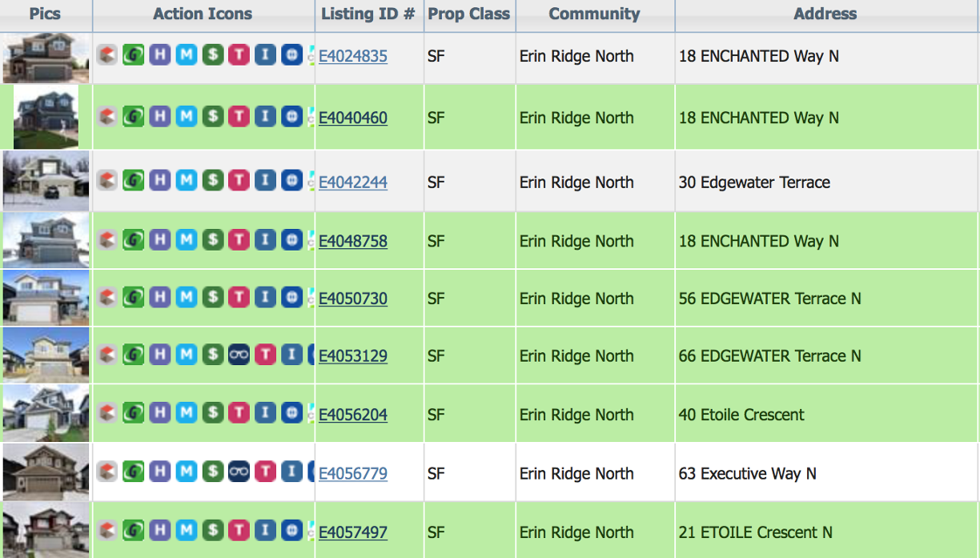Click "Erin Ridge North" in row E4056779
Viewport: 980px width, 558px height.
[x=576, y=474]
